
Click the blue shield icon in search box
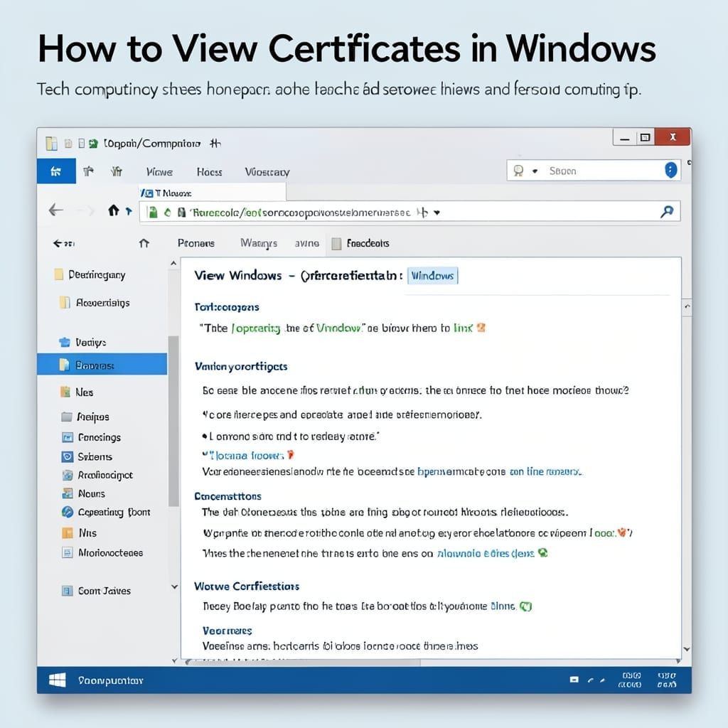pyautogui.click(x=670, y=171)
